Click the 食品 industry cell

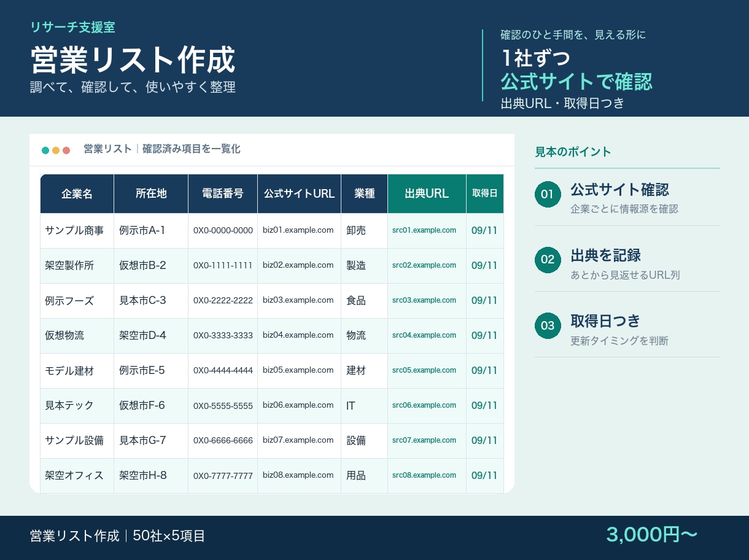pos(365,301)
